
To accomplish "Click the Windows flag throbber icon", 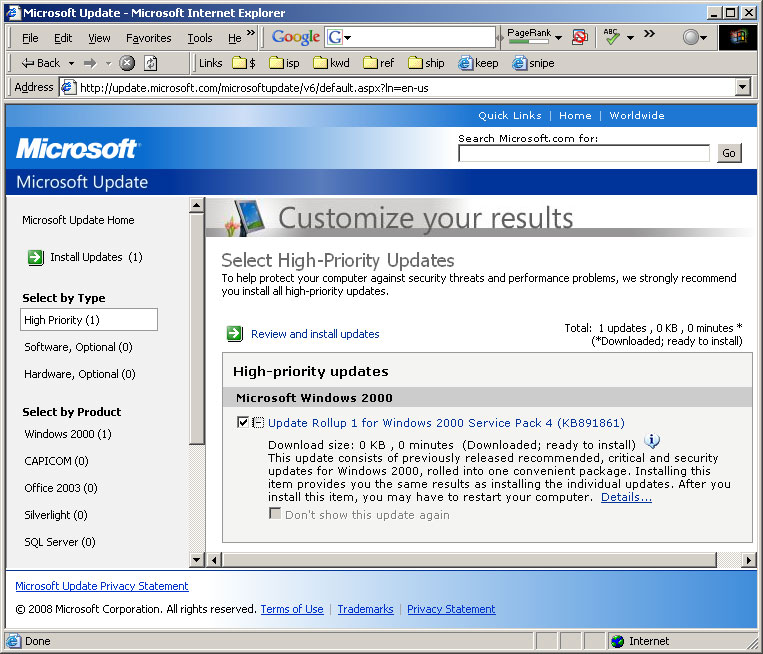I will 738,37.
